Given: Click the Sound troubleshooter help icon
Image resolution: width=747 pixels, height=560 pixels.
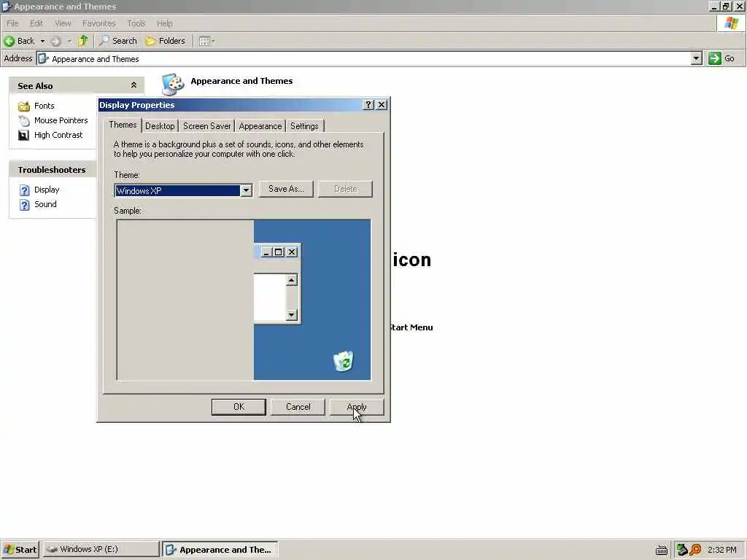Looking at the screenshot, I should [x=24, y=205].
